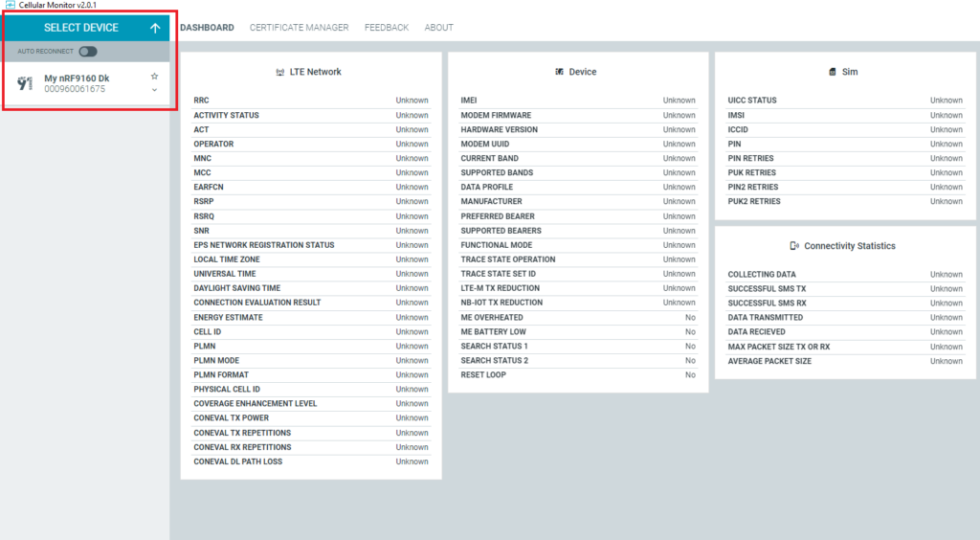Click LTE-M TX REDUCTION row
980x540 pixels.
pos(578,288)
